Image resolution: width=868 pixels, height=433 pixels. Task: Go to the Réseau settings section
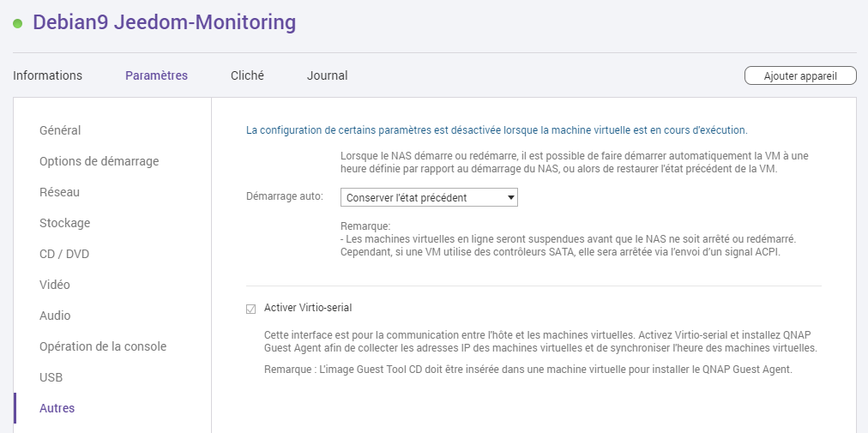[59, 192]
